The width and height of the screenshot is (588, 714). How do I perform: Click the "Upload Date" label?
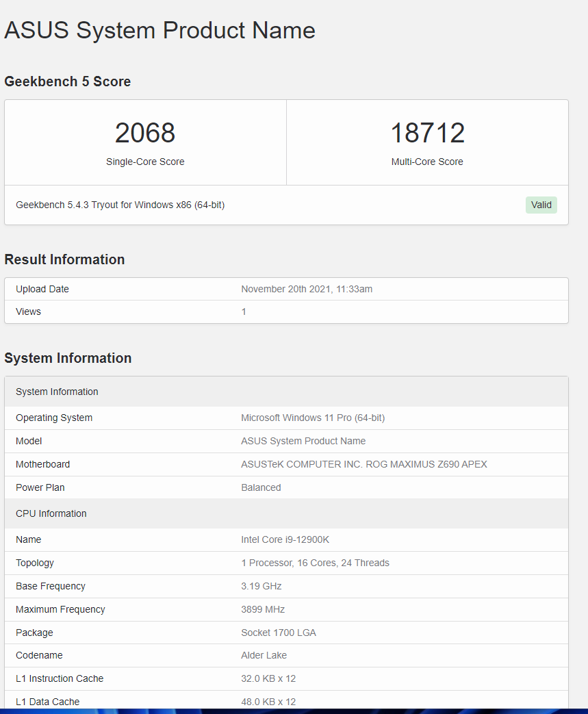pyautogui.click(x=42, y=289)
